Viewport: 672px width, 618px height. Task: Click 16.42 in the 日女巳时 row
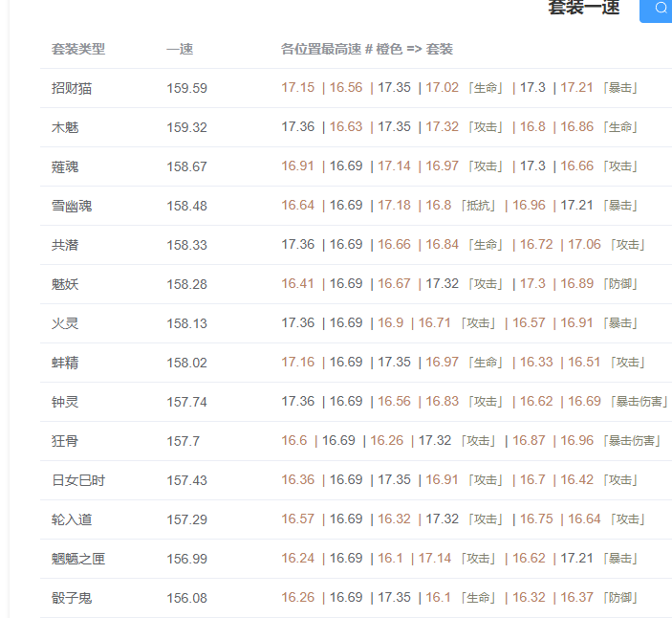pos(576,480)
